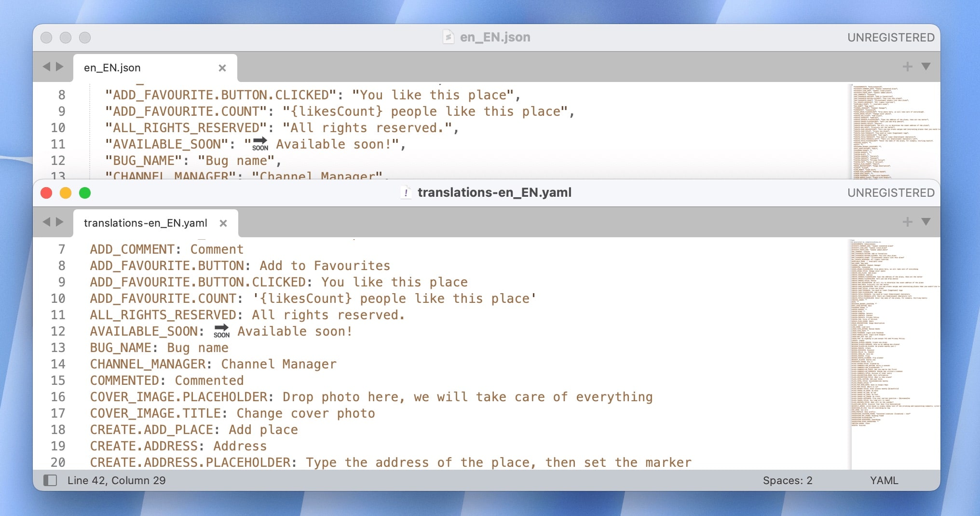
Task: Click "BUG_NAME" key in json
Action: coord(144,161)
